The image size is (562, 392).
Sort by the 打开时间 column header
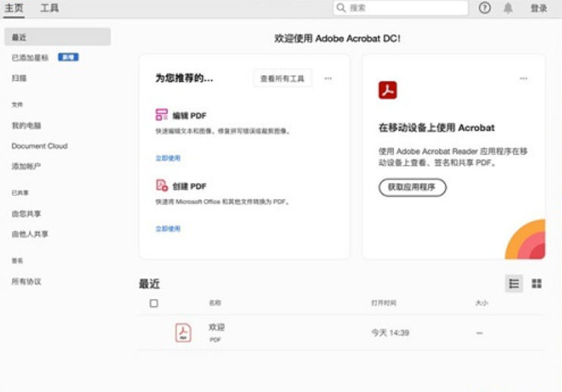[383, 303]
